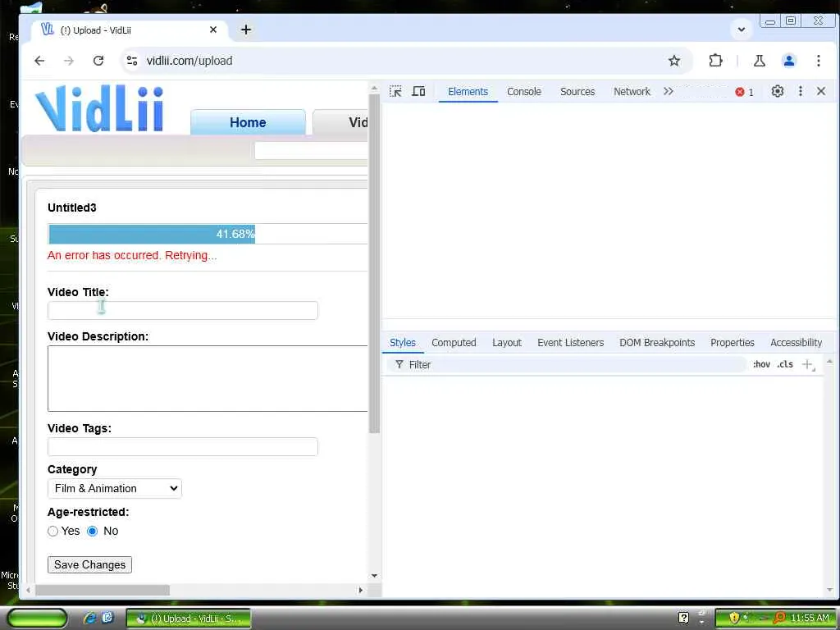Click the page horizontal scrollbar thumb
The width and height of the screenshot is (840, 630).
point(103,590)
